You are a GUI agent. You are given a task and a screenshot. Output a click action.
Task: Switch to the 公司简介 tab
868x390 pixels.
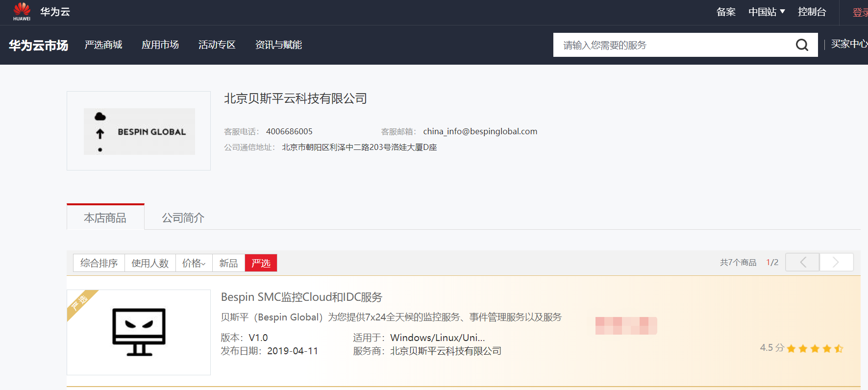pyautogui.click(x=183, y=218)
